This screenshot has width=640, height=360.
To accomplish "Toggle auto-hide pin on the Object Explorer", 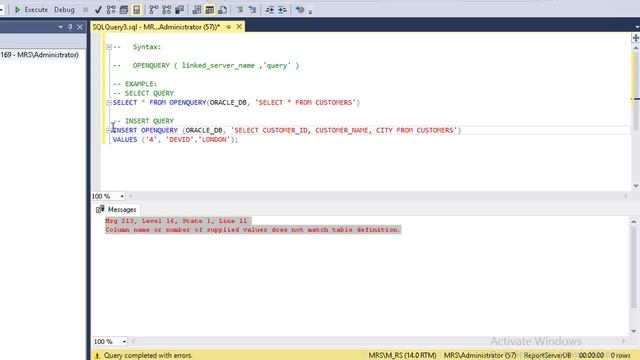I will (70, 27).
